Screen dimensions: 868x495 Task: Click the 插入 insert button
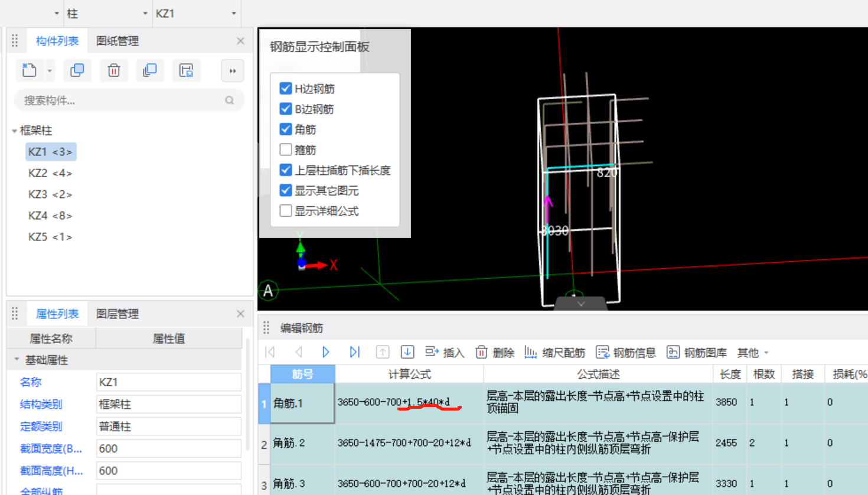coord(445,353)
